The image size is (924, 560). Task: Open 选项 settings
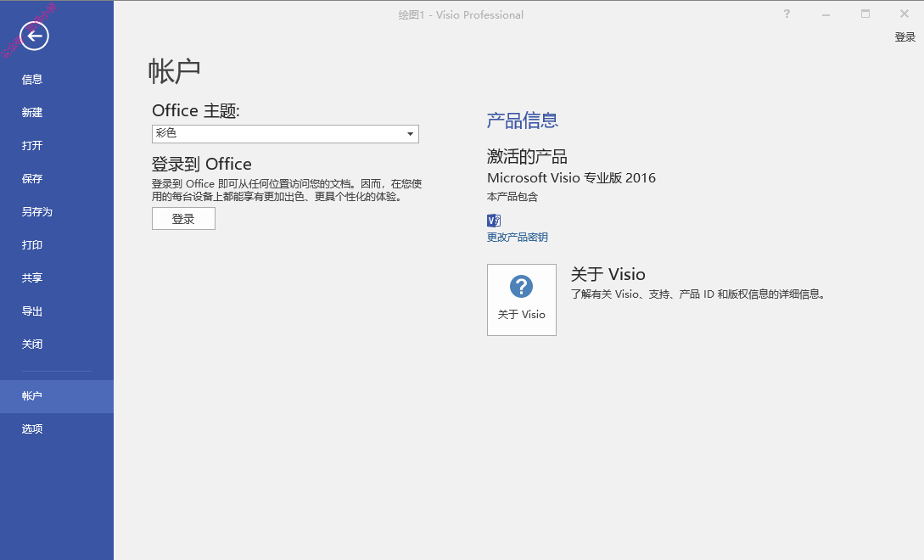coord(32,429)
